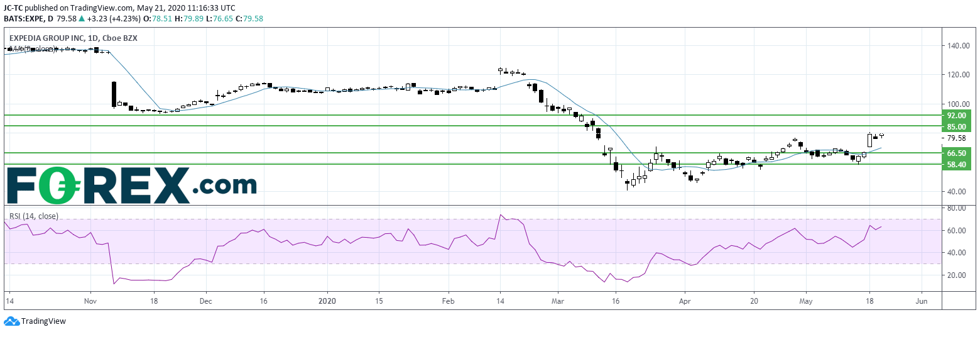The width and height of the screenshot is (980, 349).
Task: Click the May date label on time axis
Action: pyautogui.click(x=806, y=301)
